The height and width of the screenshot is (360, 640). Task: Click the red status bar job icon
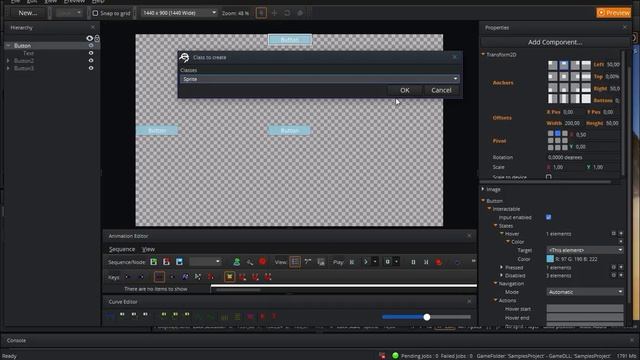point(382,356)
